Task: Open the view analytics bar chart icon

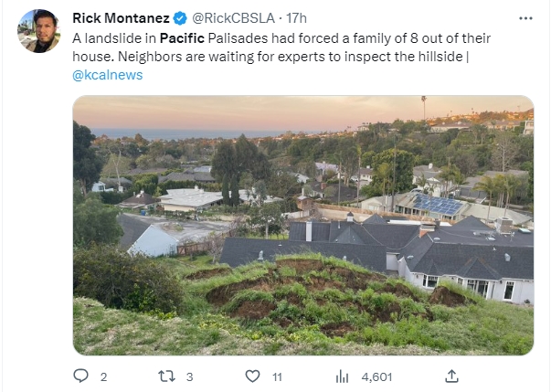Action: pos(342,376)
